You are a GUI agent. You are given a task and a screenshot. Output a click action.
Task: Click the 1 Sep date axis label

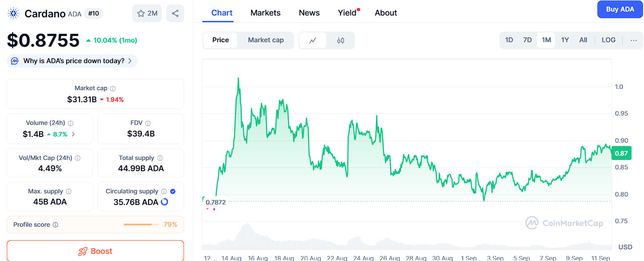coord(469,258)
